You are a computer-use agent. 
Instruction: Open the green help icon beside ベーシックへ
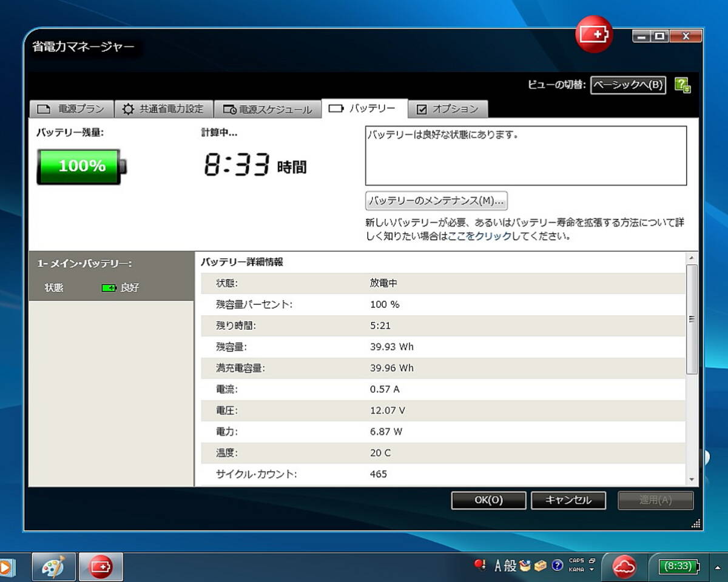[683, 85]
